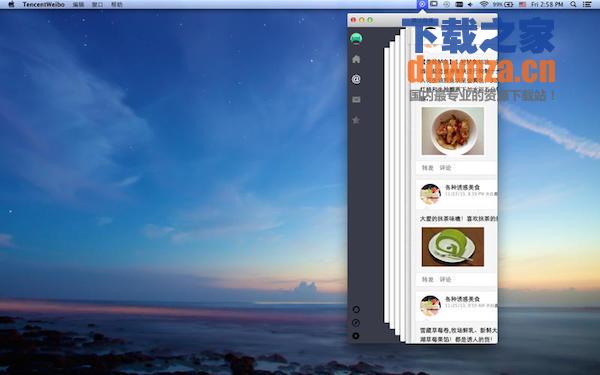This screenshot has width=600, height=375.
Task: Click the TencentWeibo icon in the menu bar tray
Action: coord(422,4)
